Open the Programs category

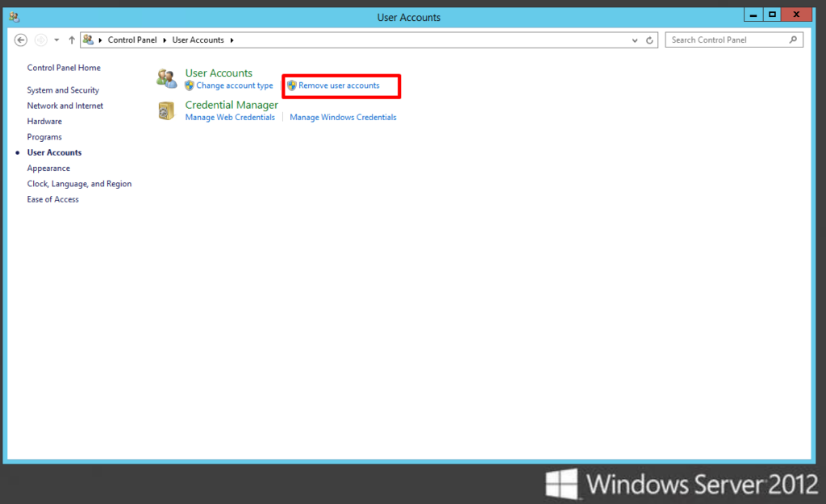coord(45,137)
